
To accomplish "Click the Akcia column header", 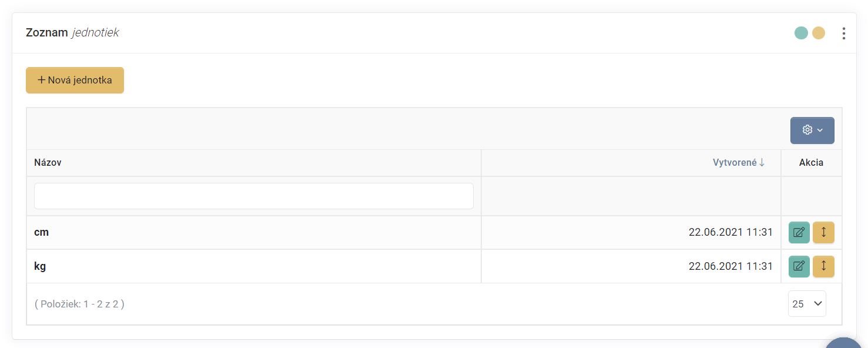I will coord(811,163).
